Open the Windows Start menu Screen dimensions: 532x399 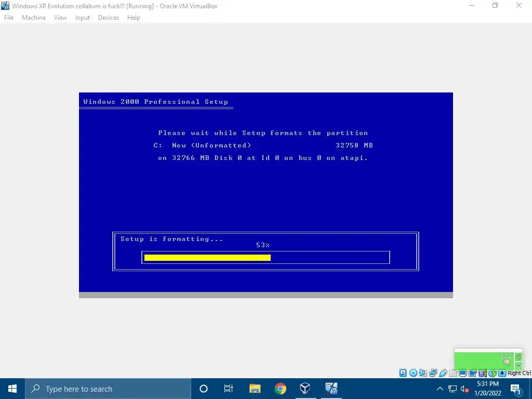pyautogui.click(x=12, y=389)
